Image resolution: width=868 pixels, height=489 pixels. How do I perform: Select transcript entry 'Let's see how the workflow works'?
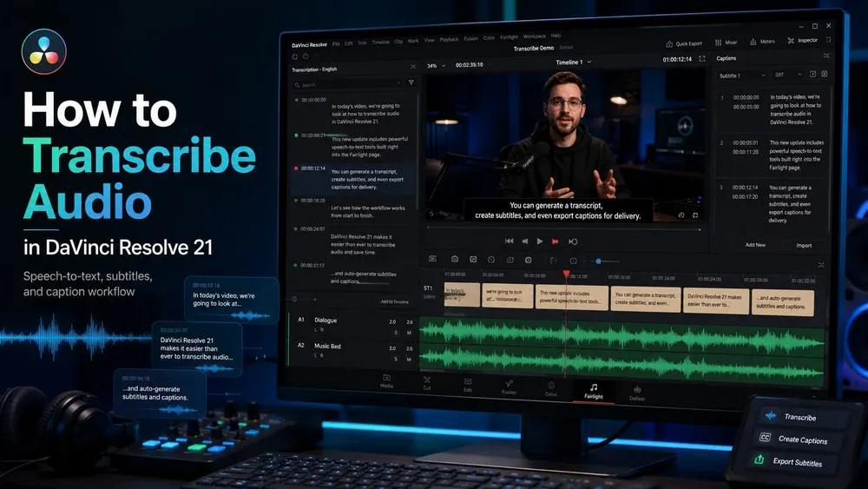coord(354,210)
